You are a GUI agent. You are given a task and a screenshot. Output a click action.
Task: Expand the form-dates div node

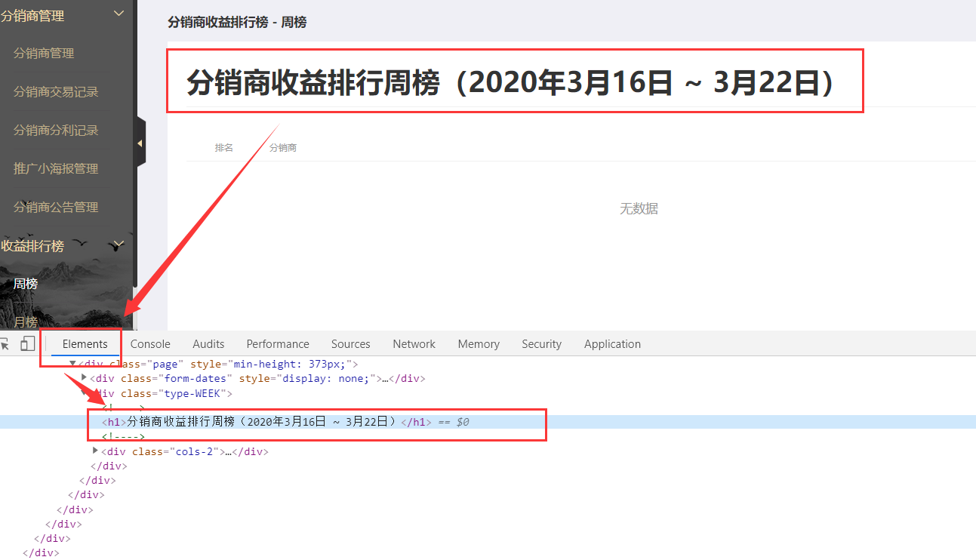pyautogui.click(x=85, y=377)
